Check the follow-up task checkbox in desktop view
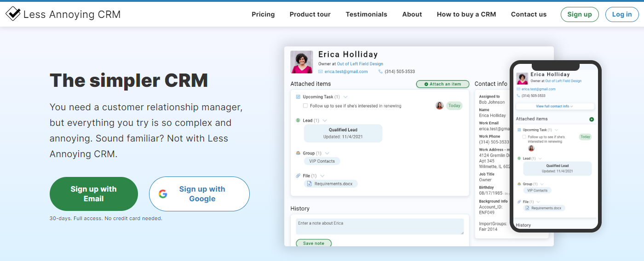Image resolution: width=644 pixels, height=261 pixels. point(305,106)
